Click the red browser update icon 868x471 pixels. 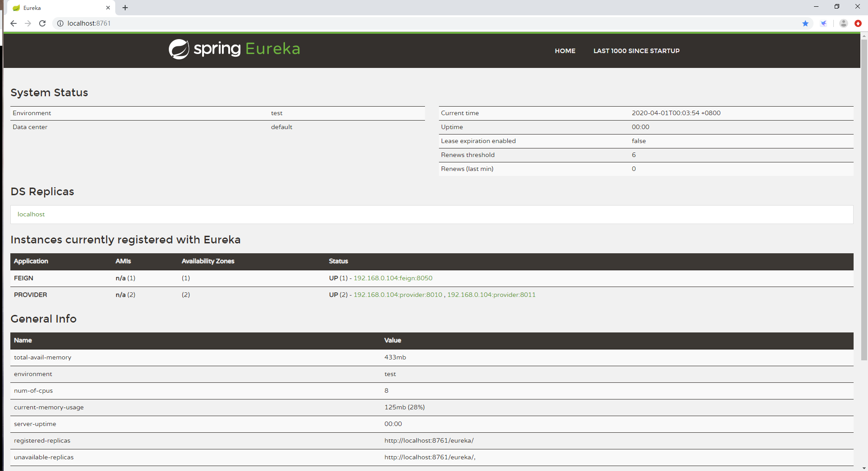[x=858, y=23]
